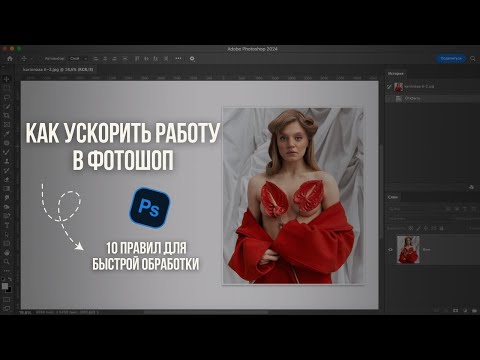Image resolution: width=480 pixels, height=360 pixels.
Task: Click the horizontal canvas scrollbar
Action: coord(206,312)
